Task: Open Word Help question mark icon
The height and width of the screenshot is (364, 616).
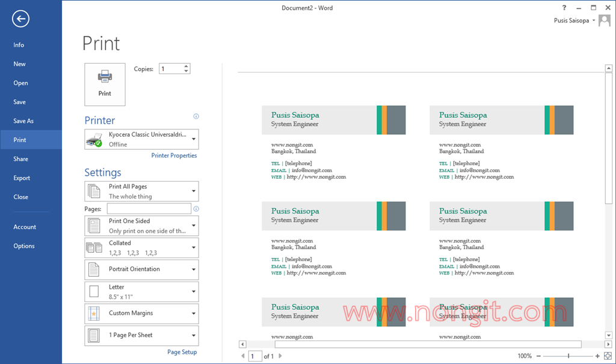Action: point(564,7)
